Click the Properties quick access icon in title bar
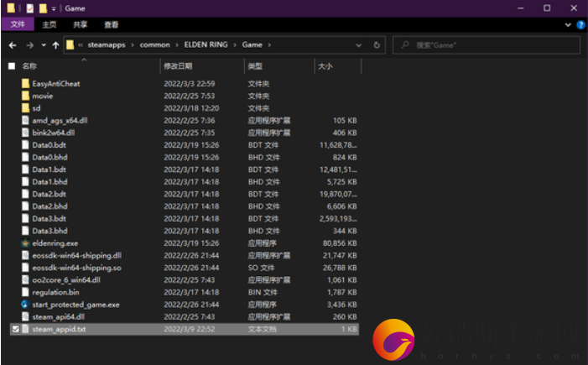This screenshot has width=588, height=365. point(30,8)
